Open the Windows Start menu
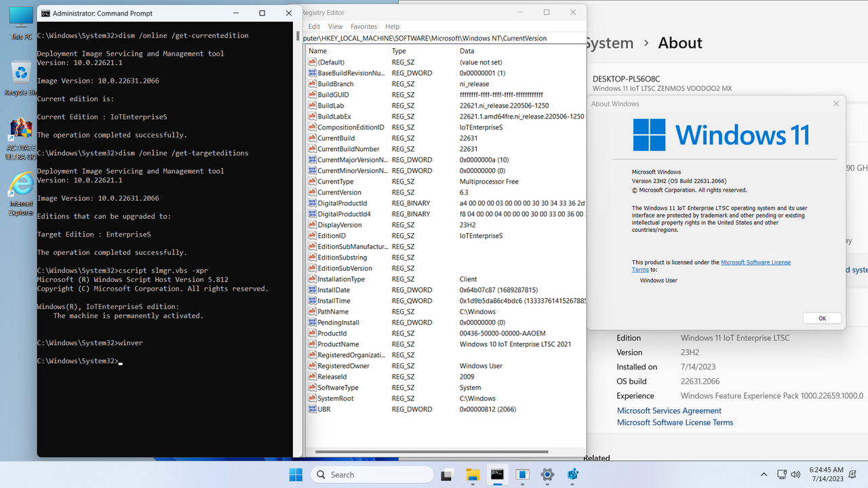Image resolution: width=868 pixels, height=488 pixels. [296, 474]
